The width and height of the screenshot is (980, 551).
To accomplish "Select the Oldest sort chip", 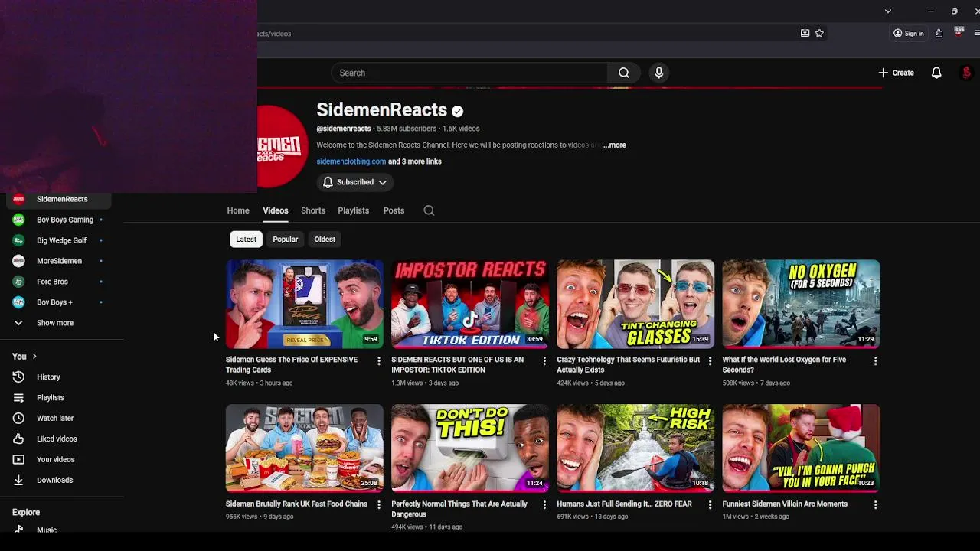I will [x=325, y=239].
